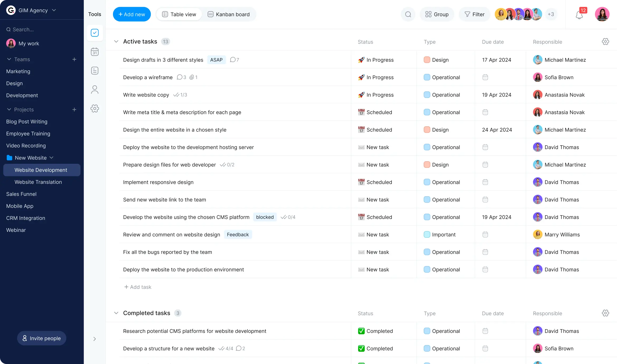Open the Sales Funnel project
Screen dimensions: 617x364
21,194
